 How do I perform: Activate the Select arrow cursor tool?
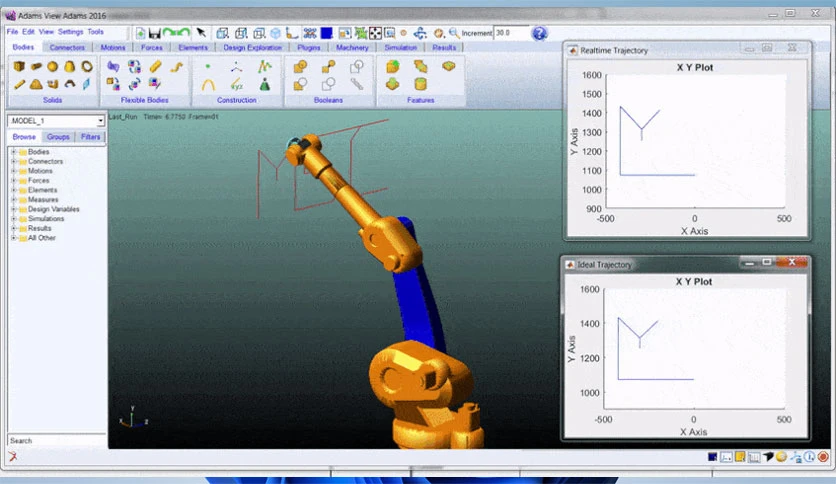point(201,33)
